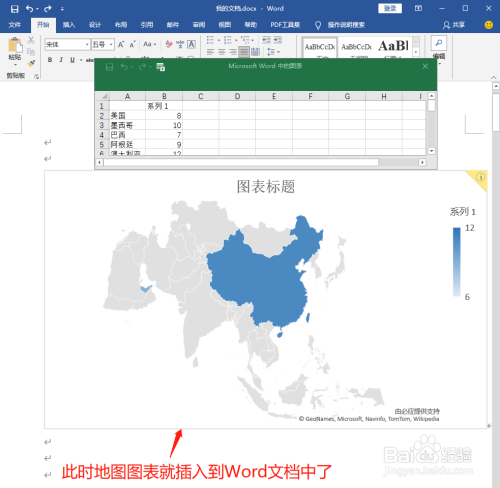The width and height of the screenshot is (500, 488).
Task: Close the Microsoft Word chart data window
Action: (425, 66)
